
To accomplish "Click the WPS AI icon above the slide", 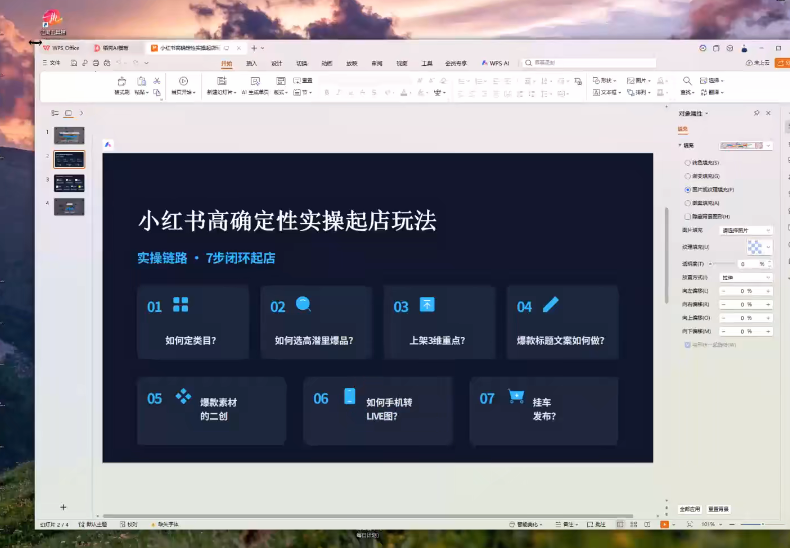I will (108, 145).
